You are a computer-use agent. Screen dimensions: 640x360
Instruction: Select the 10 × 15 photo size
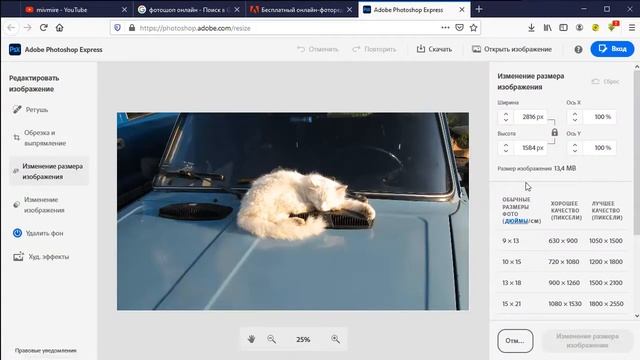511,262
